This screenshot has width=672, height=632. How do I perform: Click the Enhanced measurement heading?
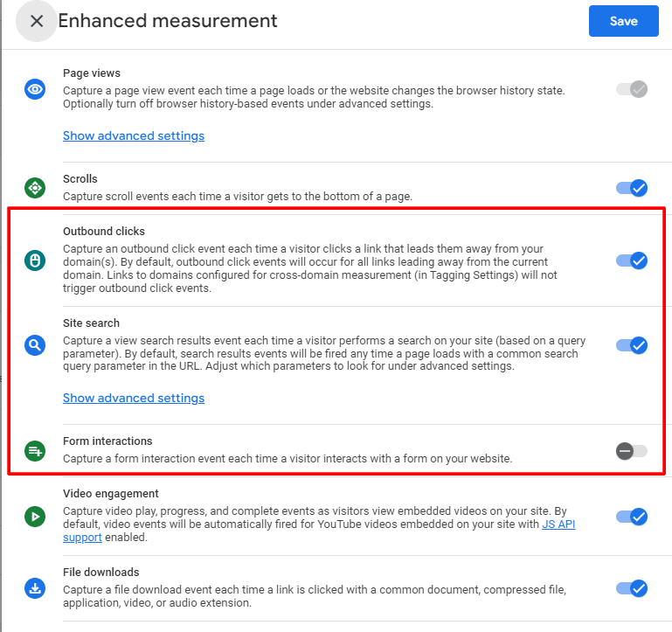pyautogui.click(x=168, y=21)
